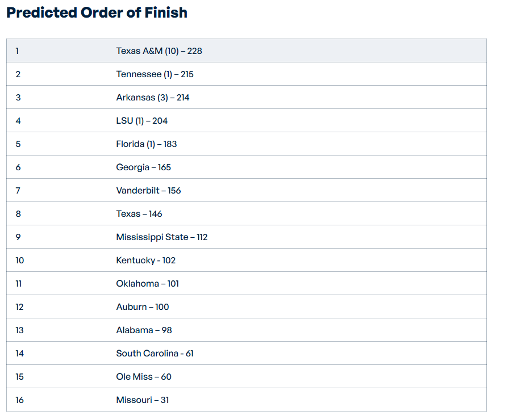Select the Alabama – 98 row text
Screen dimensions: 521x420
[144, 330]
